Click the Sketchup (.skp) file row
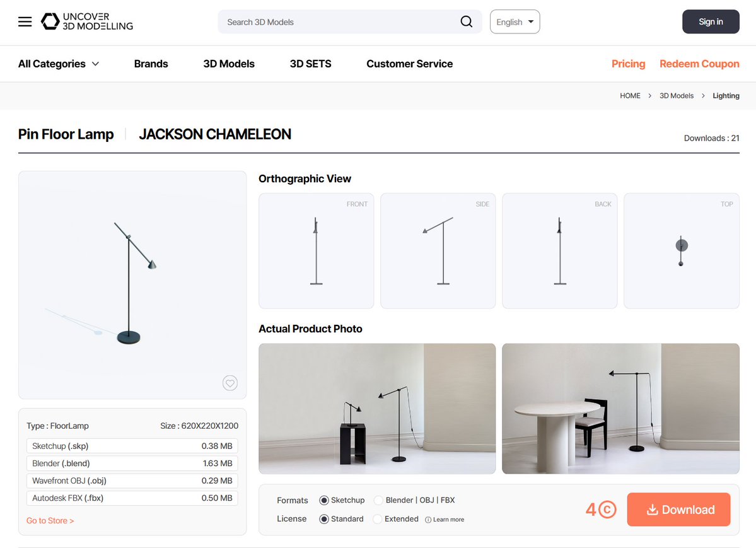Viewport: 756px width, 548px height. [x=132, y=446]
